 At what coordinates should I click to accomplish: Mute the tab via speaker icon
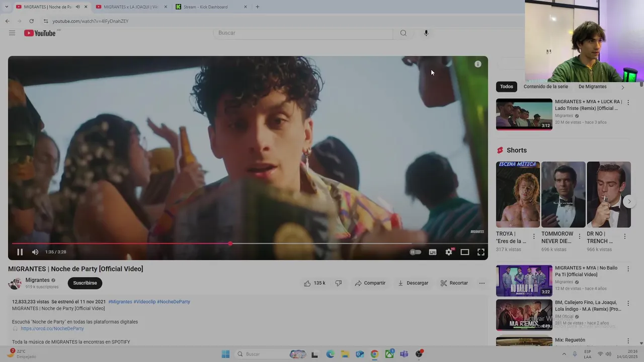coord(77,7)
